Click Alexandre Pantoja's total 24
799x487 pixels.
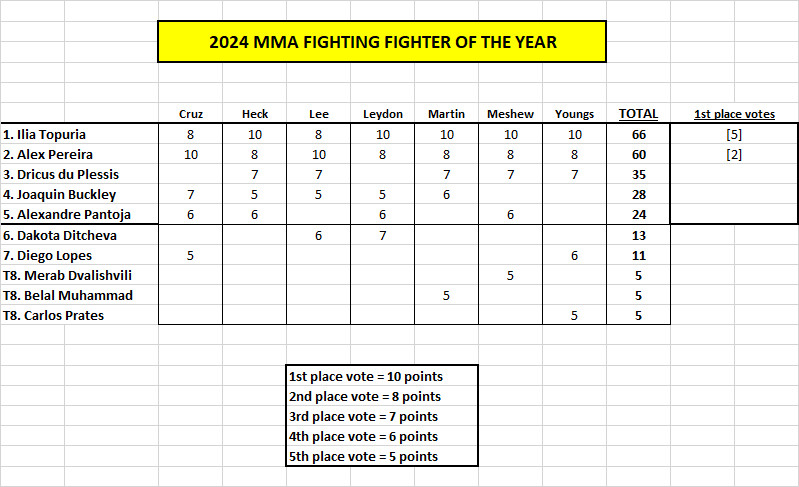pos(638,214)
